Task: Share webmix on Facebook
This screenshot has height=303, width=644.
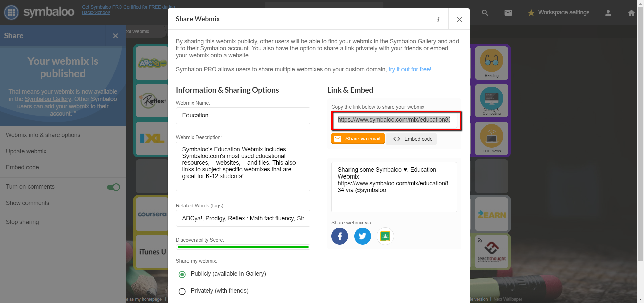Action: [339, 236]
